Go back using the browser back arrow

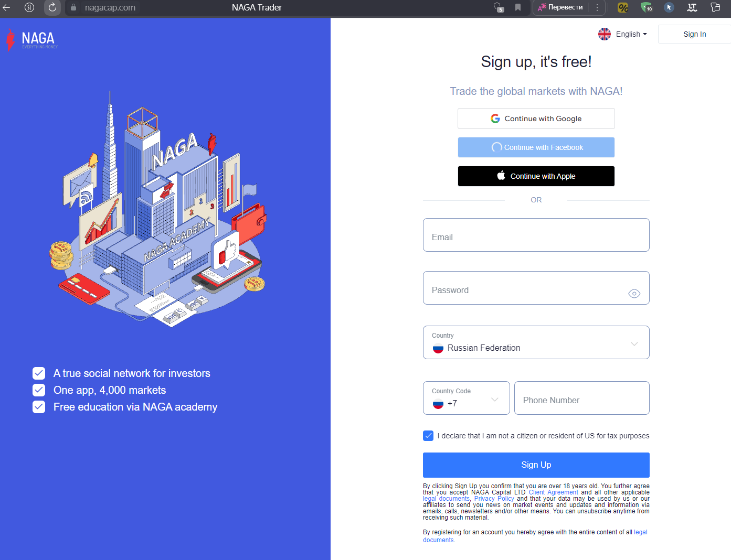[7, 7]
